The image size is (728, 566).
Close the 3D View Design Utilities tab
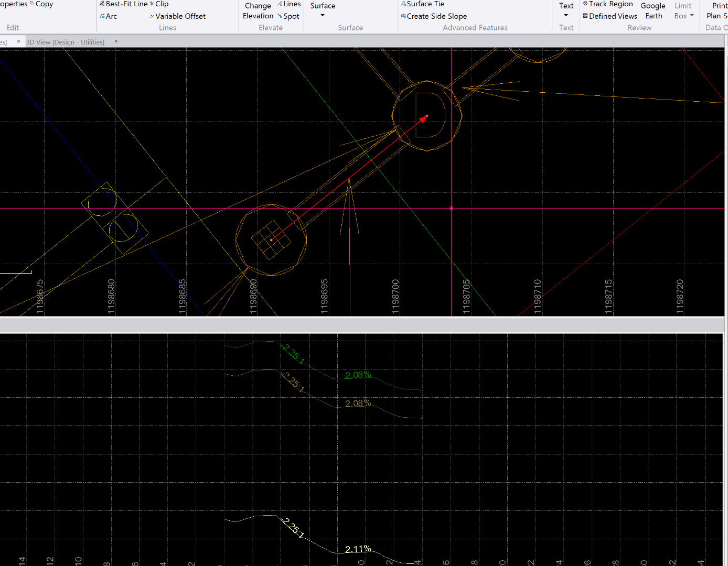[116, 42]
